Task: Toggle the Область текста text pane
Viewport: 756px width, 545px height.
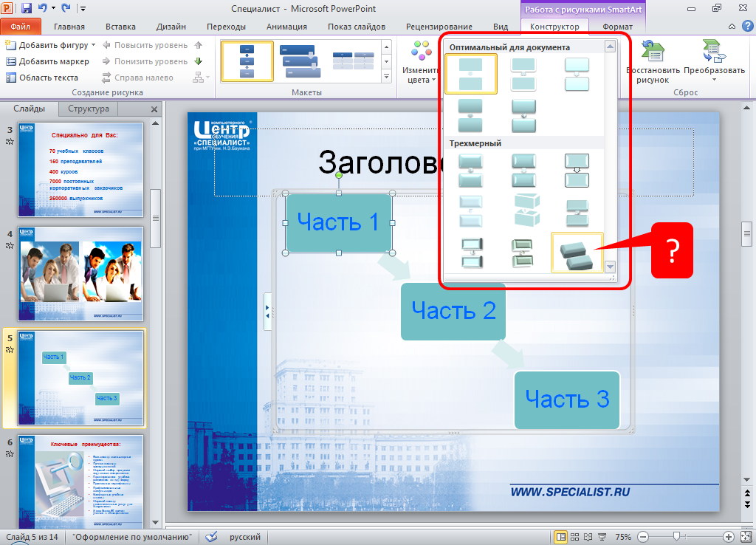Action: [42, 78]
